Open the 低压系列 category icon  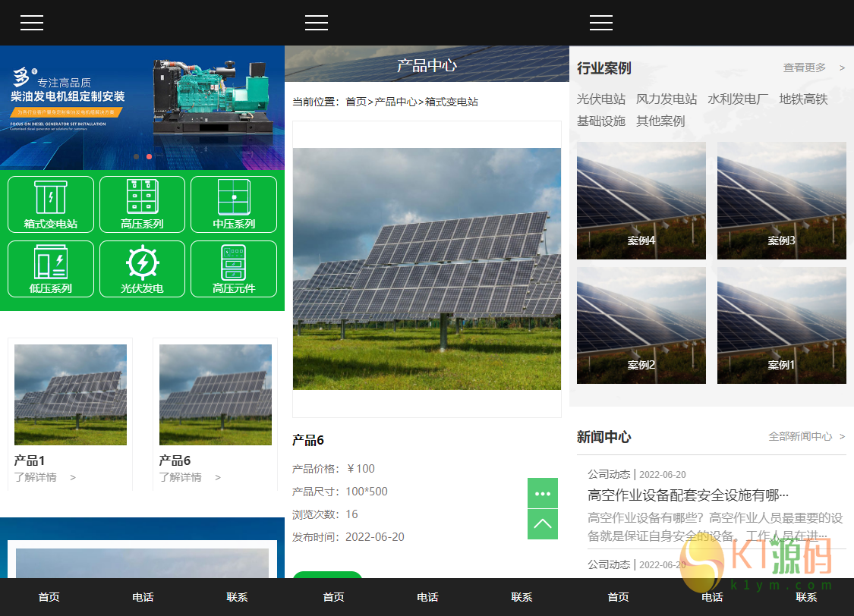51,269
